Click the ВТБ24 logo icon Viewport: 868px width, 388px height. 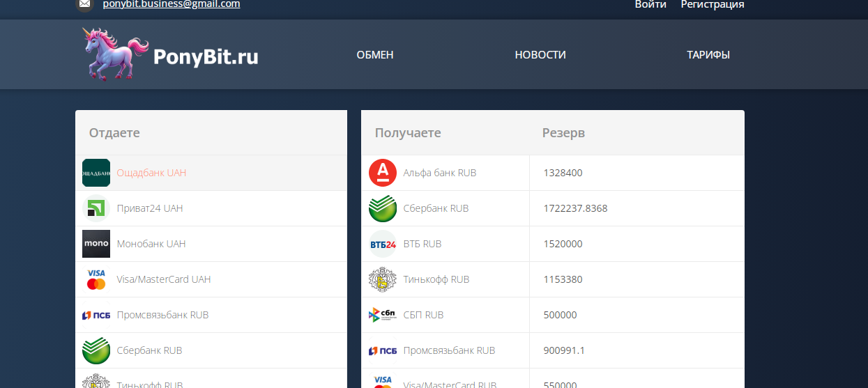383,244
